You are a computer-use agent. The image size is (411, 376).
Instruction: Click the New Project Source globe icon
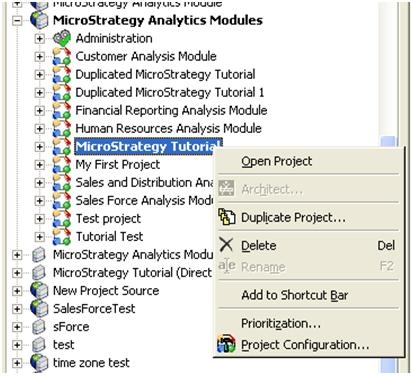tap(39, 290)
